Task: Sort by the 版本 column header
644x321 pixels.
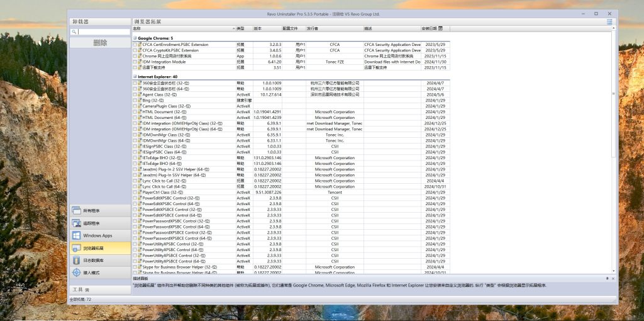Action: tap(267, 28)
